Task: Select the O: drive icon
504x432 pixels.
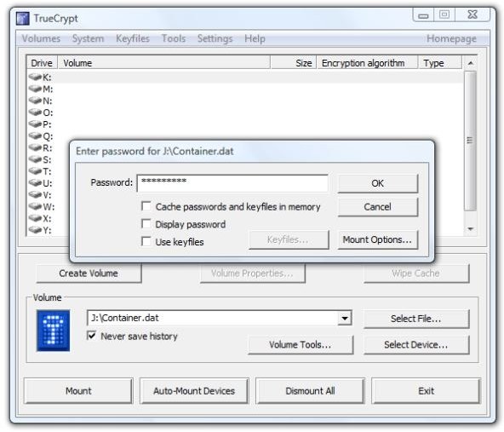Action: click(x=35, y=112)
